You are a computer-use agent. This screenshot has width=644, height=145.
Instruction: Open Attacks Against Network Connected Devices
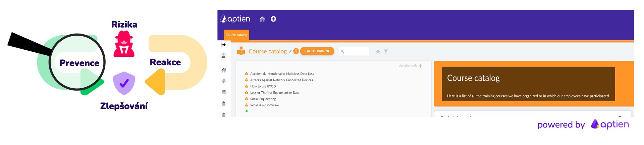[281, 80]
